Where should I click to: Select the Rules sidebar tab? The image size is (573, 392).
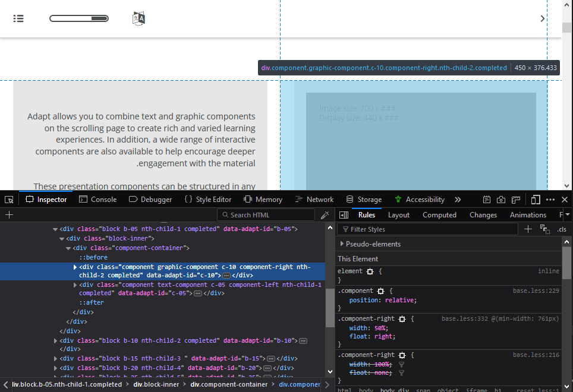367,215
